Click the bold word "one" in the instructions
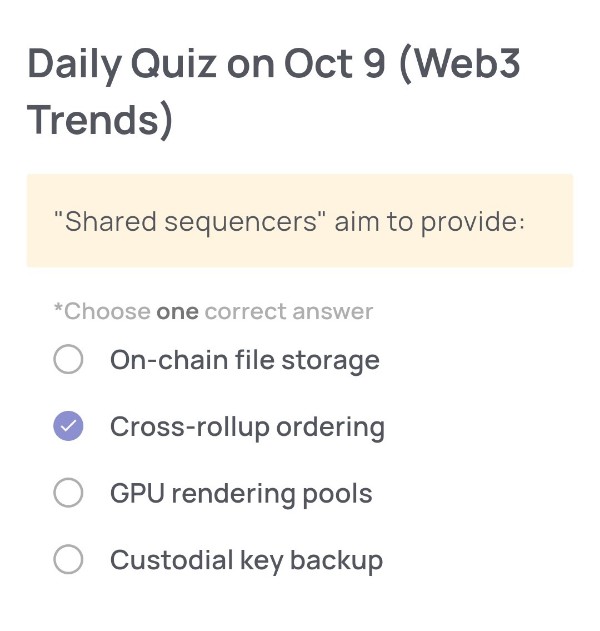Viewport: 600px width, 631px height. coord(177,312)
